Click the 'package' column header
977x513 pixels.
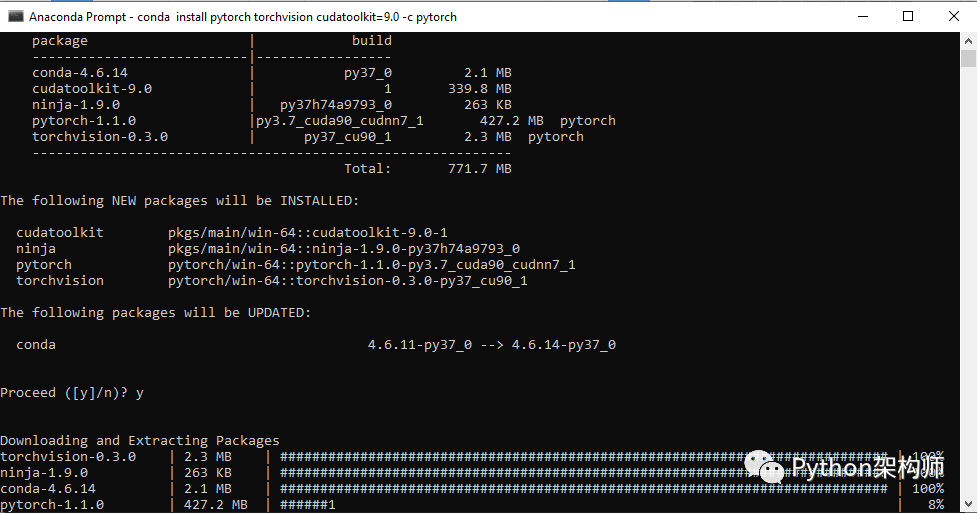60,41
